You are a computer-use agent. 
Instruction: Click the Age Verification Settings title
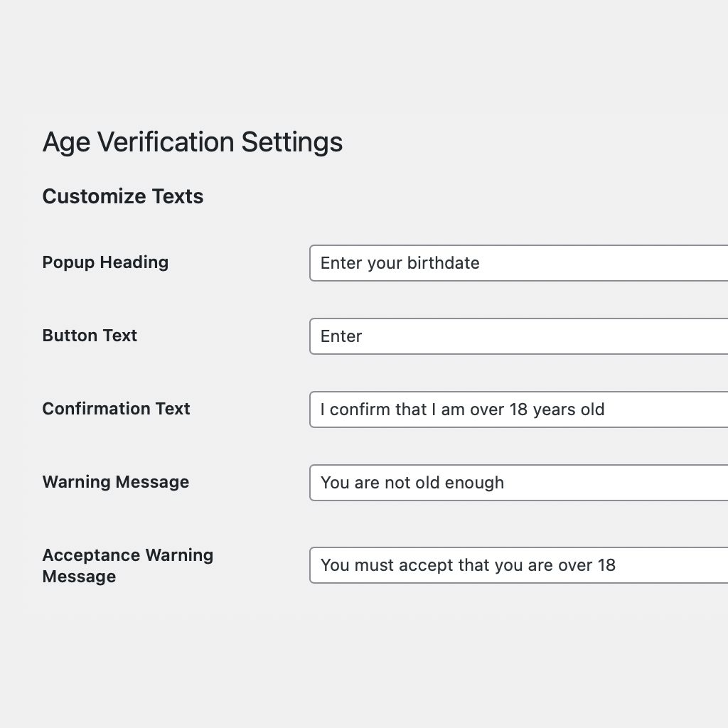(x=193, y=142)
